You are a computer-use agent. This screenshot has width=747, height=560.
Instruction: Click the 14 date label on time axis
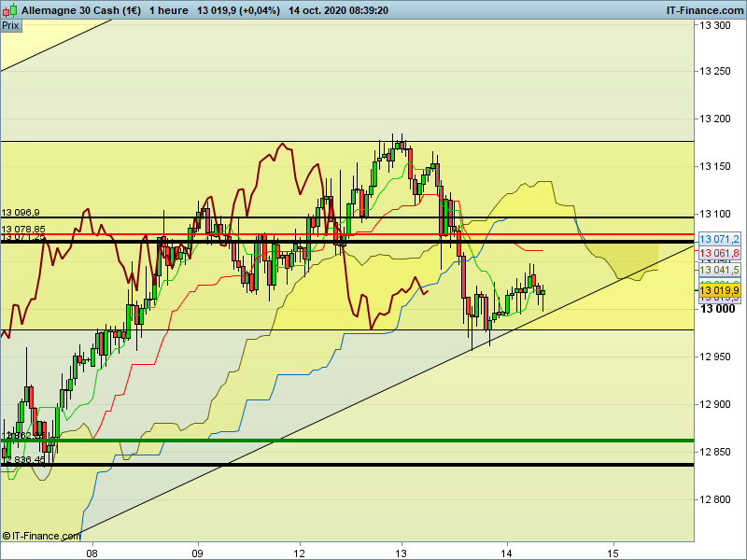pyautogui.click(x=507, y=553)
